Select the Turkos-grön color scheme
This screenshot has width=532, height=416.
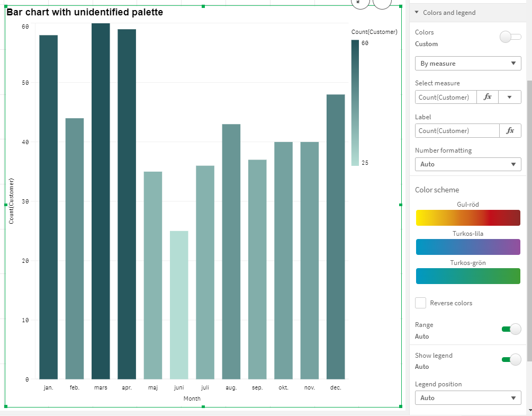[x=468, y=276]
